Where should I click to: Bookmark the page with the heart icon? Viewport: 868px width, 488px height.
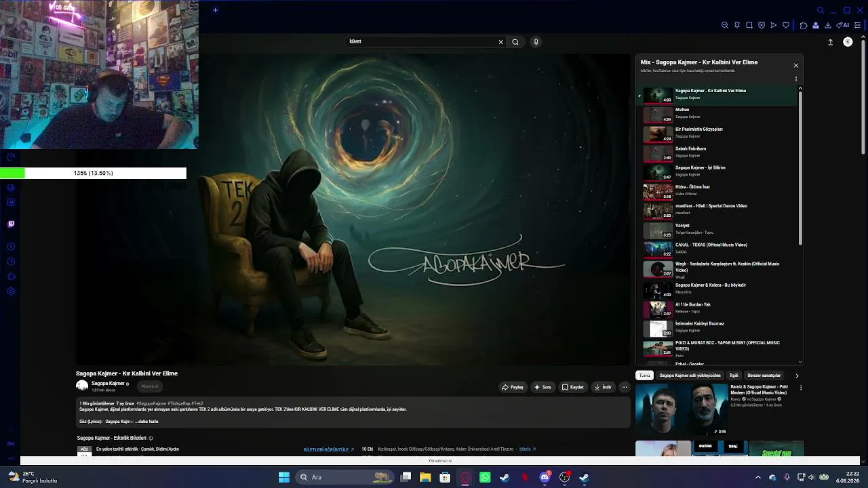(x=786, y=25)
